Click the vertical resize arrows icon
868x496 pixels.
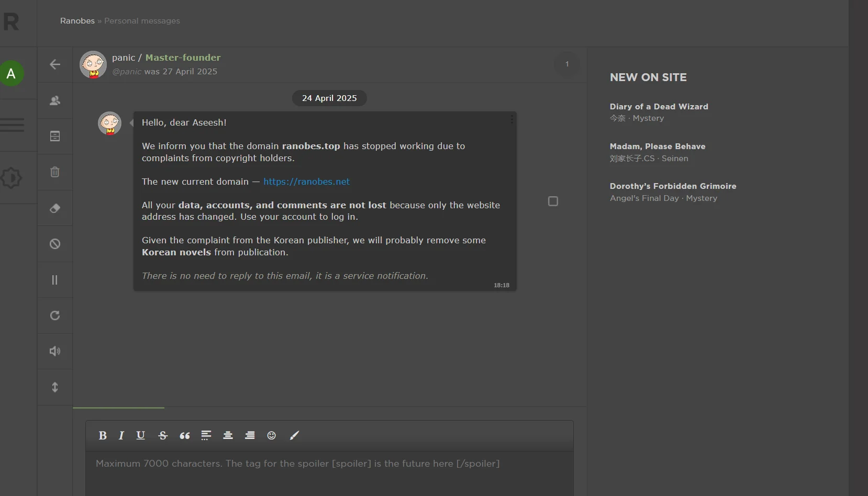pos(55,387)
